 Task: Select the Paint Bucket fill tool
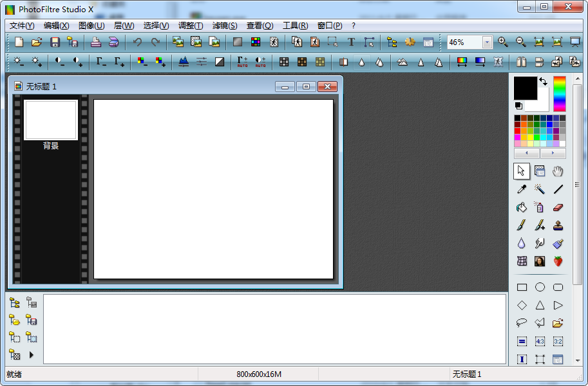pyautogui.click(x=522, y=207)
